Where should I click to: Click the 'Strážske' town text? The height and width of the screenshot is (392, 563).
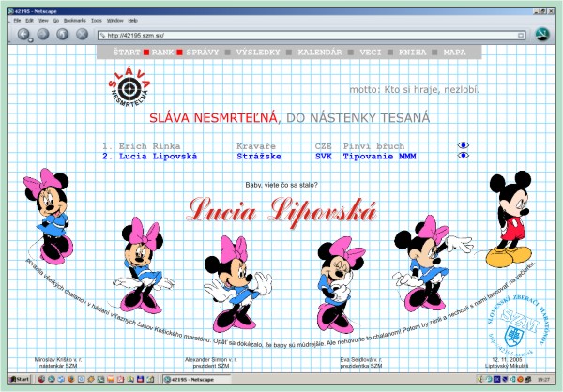[259, 157]
